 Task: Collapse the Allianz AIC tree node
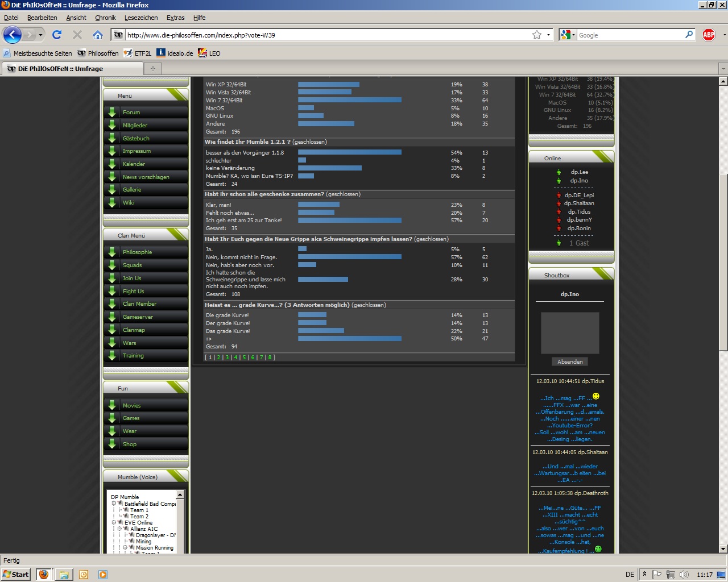(x=119, y=529)
